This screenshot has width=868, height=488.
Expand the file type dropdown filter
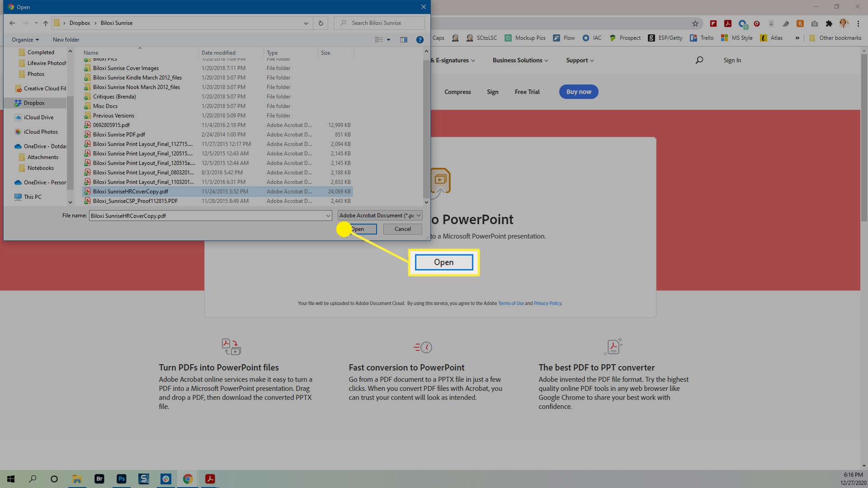coord(419,215)
